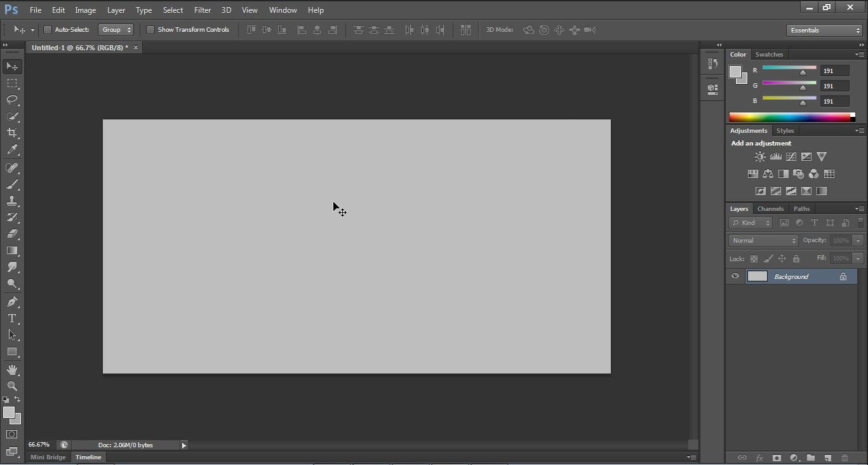Create a new layer icon
Image resolution: width=868 pixels, height=465 pixels.
[827, 457]
